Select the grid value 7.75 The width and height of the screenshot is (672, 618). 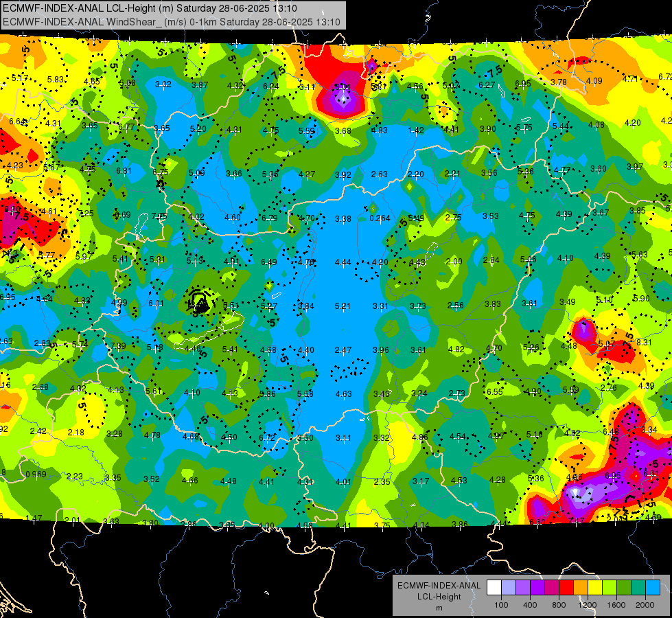pos(159,216)
